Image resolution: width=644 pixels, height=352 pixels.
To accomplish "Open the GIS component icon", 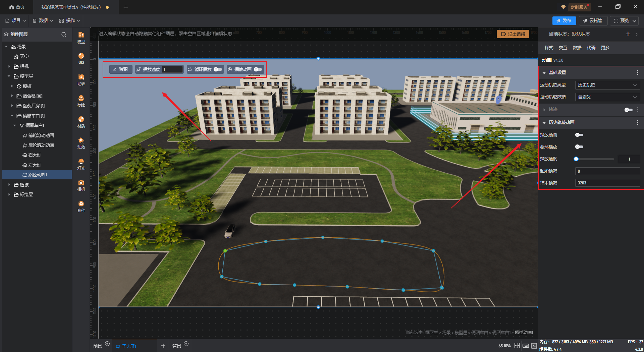I will (x=81, y=58).
